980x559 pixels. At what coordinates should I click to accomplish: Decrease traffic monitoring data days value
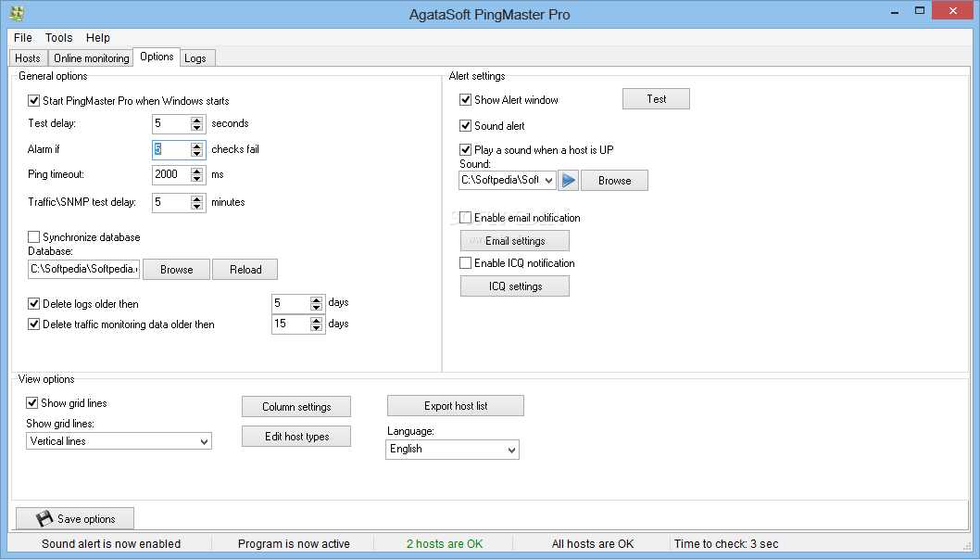(x=316, y=327)
